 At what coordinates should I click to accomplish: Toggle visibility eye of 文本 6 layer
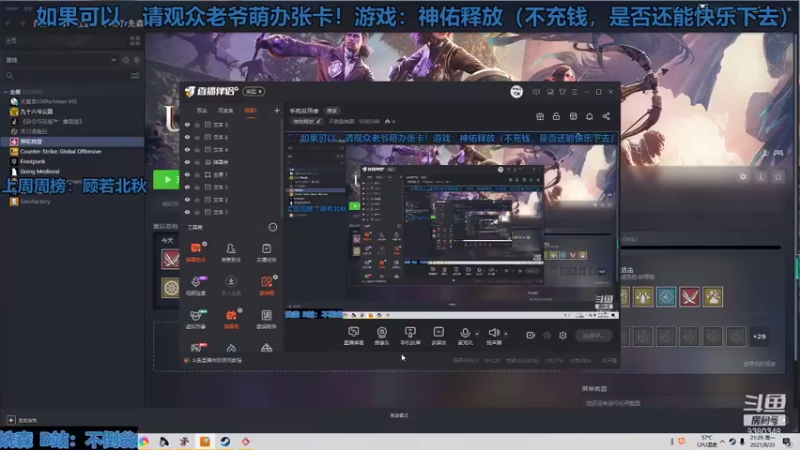click(x=187, y=137)
